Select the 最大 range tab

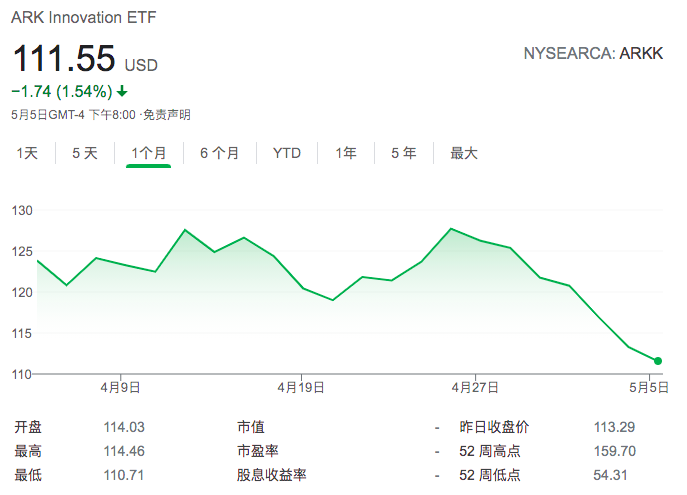[x=464, y=153]
